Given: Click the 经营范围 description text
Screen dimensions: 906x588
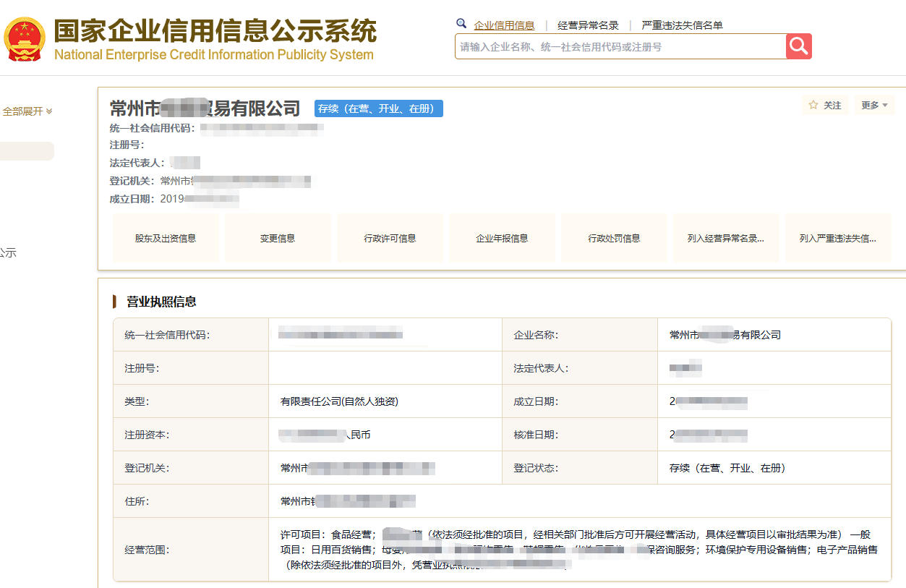Looking at the screenshot, I should click(x=578, y=550).
